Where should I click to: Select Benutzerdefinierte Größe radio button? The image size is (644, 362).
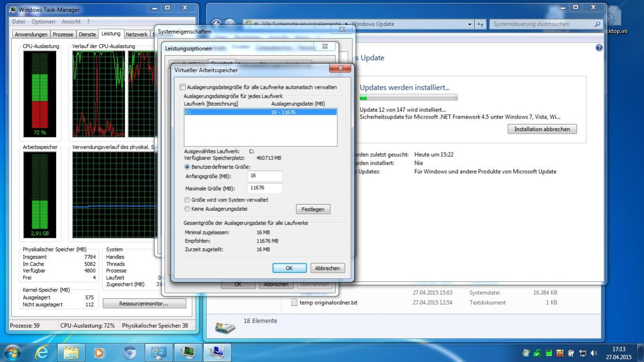187,167
